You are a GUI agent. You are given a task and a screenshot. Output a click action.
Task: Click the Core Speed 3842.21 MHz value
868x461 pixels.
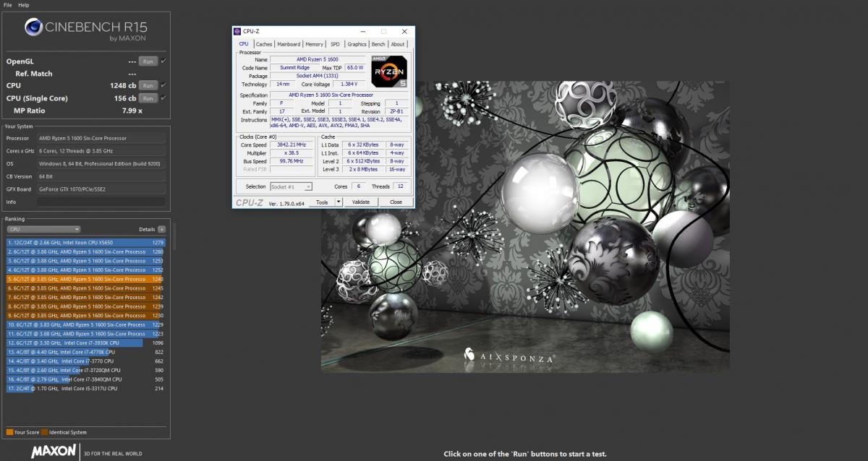(x=292, y=145)
